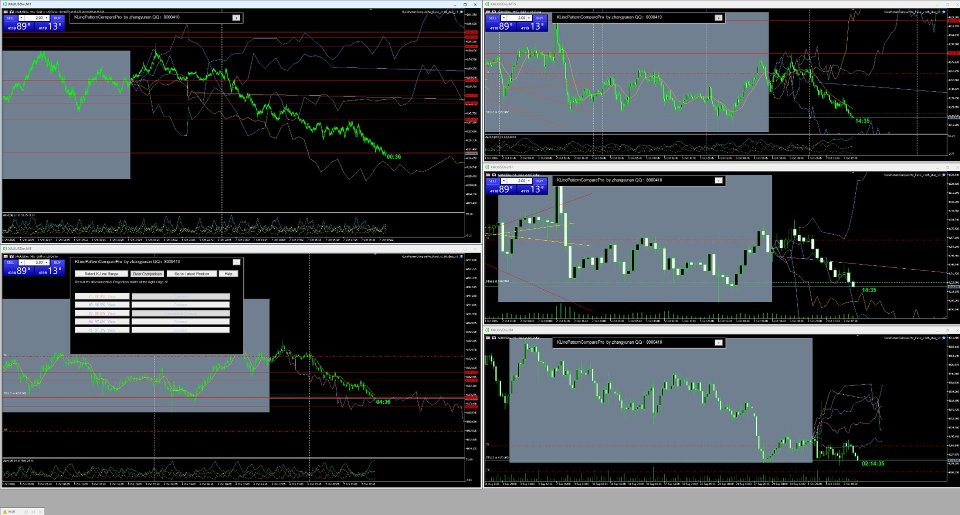Screen dimensions: 960x515
Task: Click the bottom-right chart window's title icon
Action: tap(487, 329)
